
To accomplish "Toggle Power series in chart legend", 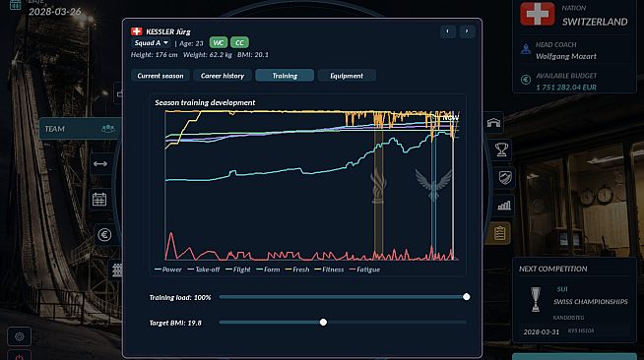I will point(168,270).
